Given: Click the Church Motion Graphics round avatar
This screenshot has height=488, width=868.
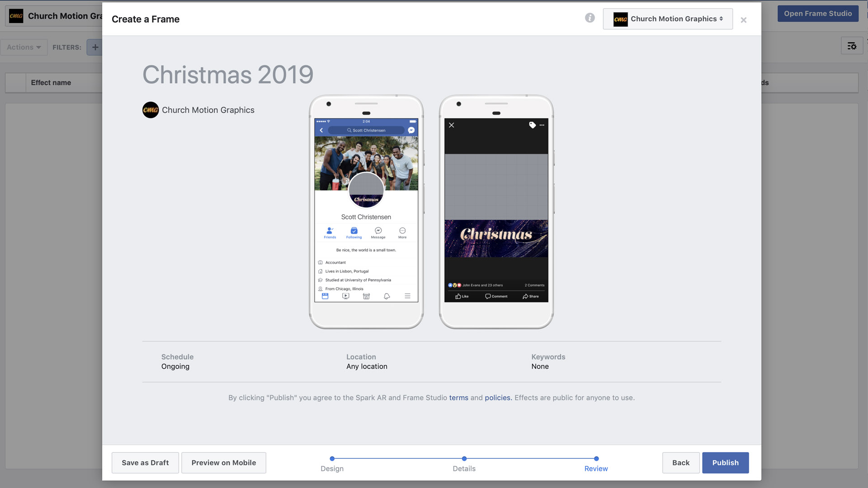Looking at the screenshot, I should click(x=151, y=110).
